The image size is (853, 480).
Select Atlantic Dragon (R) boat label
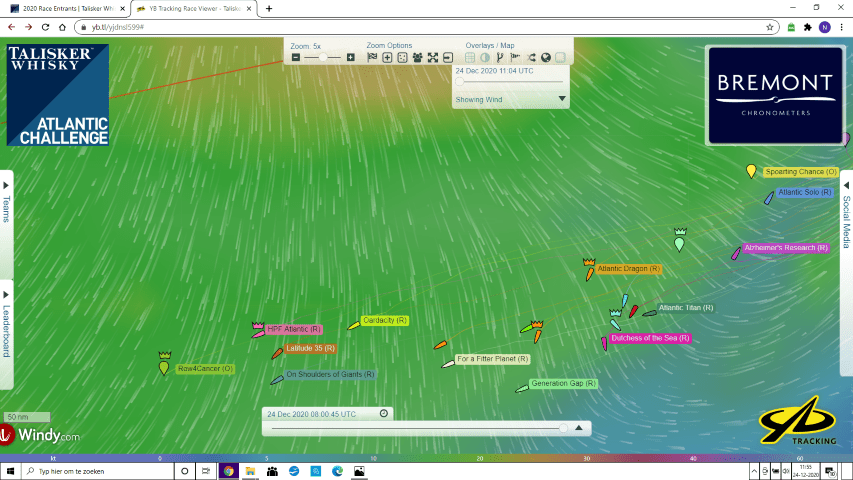628,268
